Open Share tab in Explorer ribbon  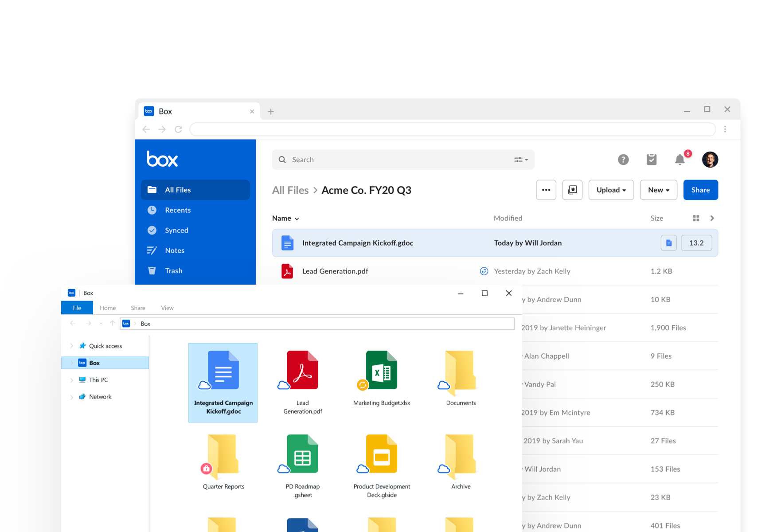(138, 308)
